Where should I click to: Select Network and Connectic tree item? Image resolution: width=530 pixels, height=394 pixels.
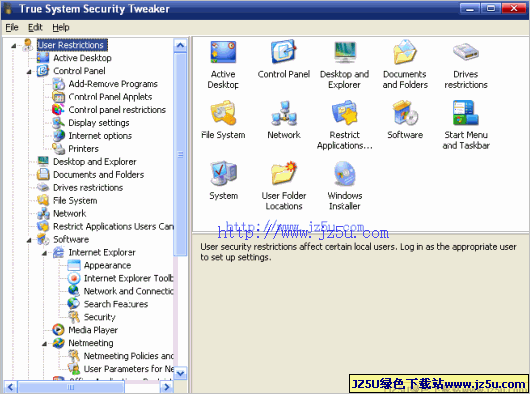click(128, 291)
